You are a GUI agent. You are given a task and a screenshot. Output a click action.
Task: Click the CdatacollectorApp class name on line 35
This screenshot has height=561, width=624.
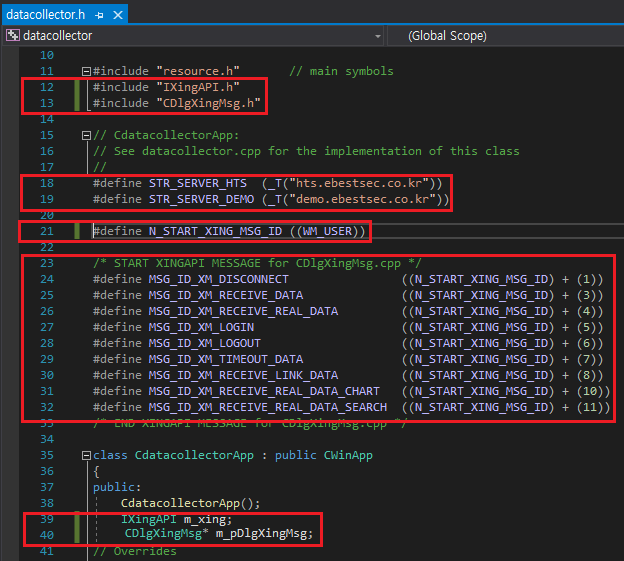[x=194, y=455]
